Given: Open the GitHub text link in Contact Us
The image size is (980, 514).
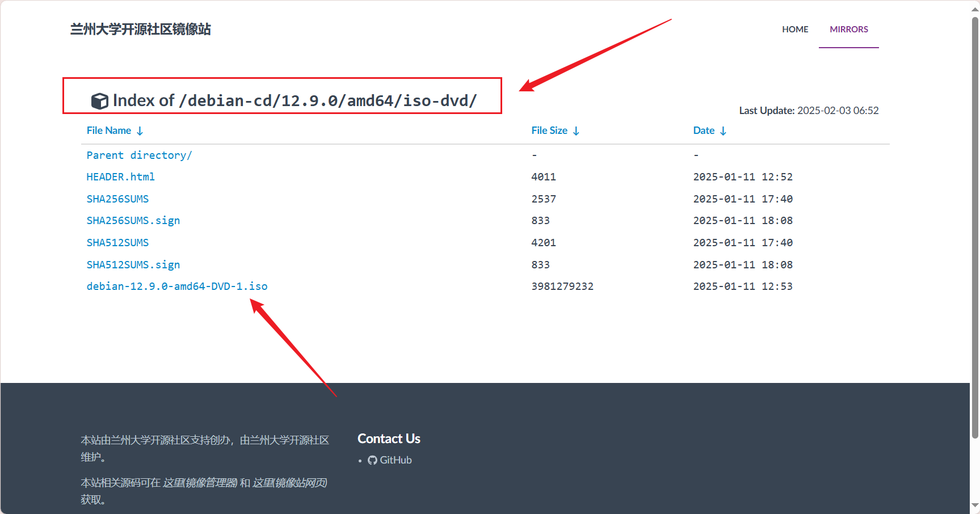Looking at the screenshot, I should (396, 460).
